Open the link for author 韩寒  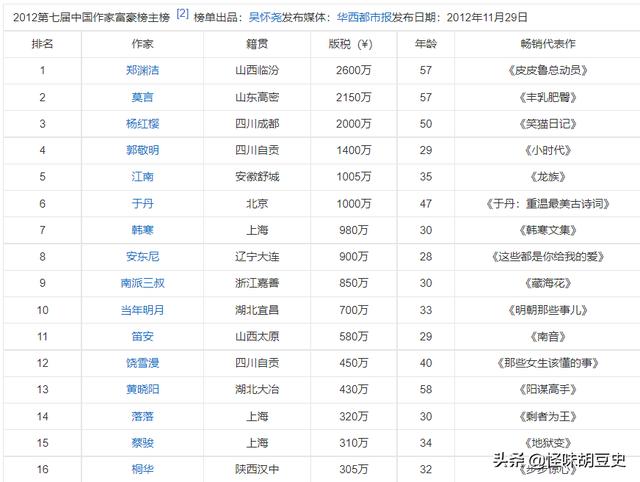click(142, 230)
